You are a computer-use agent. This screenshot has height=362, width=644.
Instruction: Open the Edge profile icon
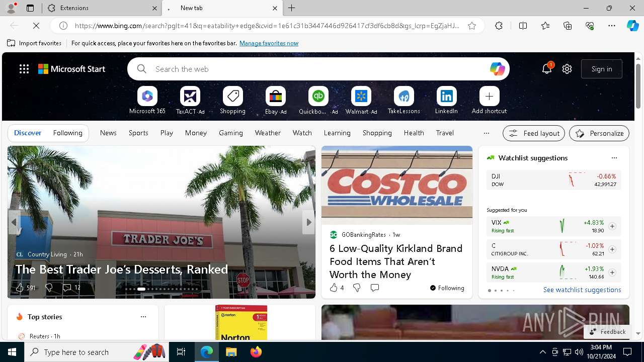click(x=11, y=8)
